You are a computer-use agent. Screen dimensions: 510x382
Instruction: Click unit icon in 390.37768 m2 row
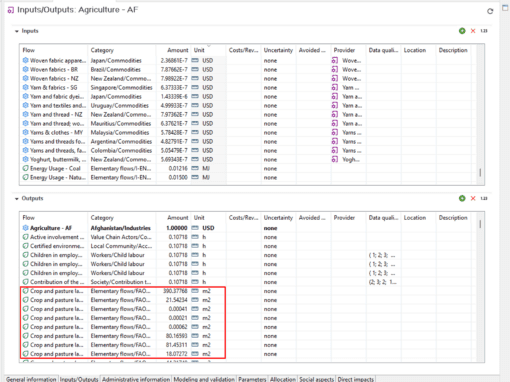pyautogui.click(x=195, y=291)
